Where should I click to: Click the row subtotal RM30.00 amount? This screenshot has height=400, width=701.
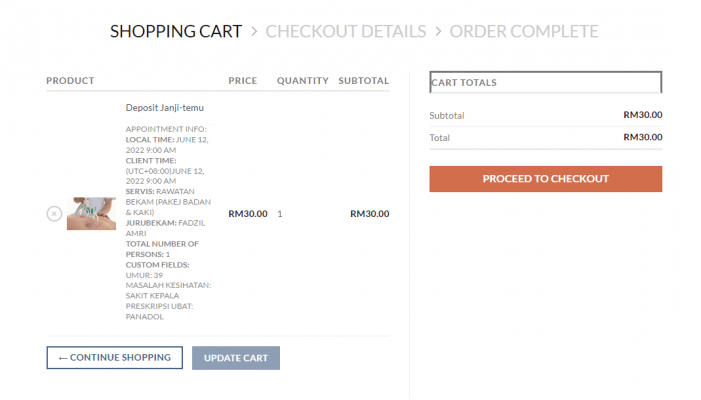point(369,214)
